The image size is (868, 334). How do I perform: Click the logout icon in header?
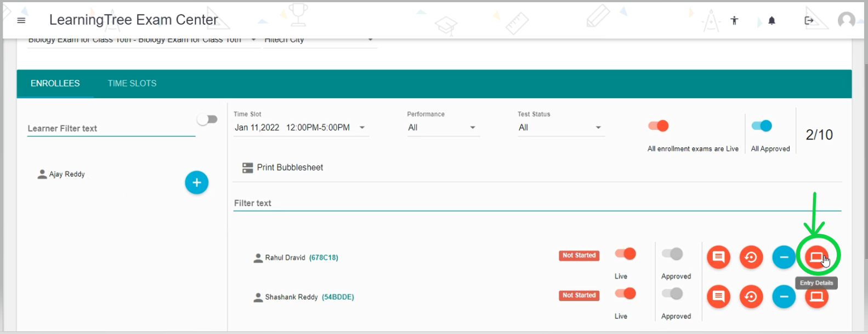click(x=809, y=21)
